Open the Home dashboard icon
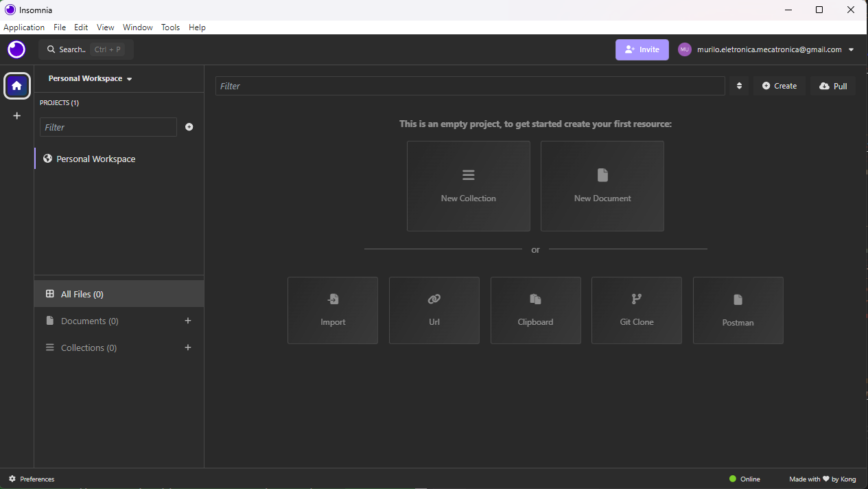The image size is (868, 489). [x=17, y=86]
